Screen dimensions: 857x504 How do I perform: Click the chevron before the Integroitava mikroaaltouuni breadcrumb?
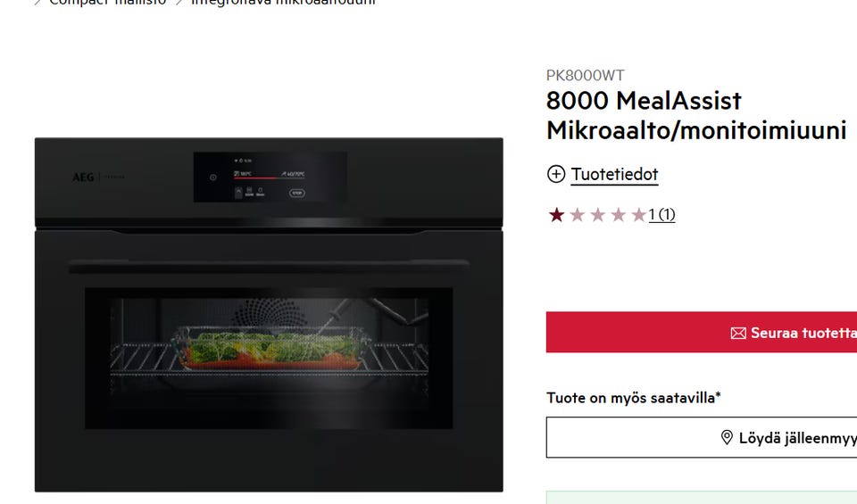179,2
